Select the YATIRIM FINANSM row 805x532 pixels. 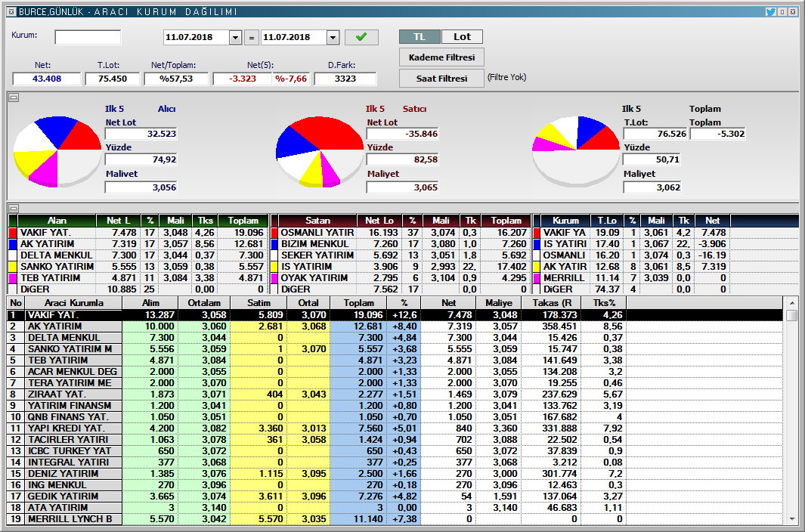[395, 405]
